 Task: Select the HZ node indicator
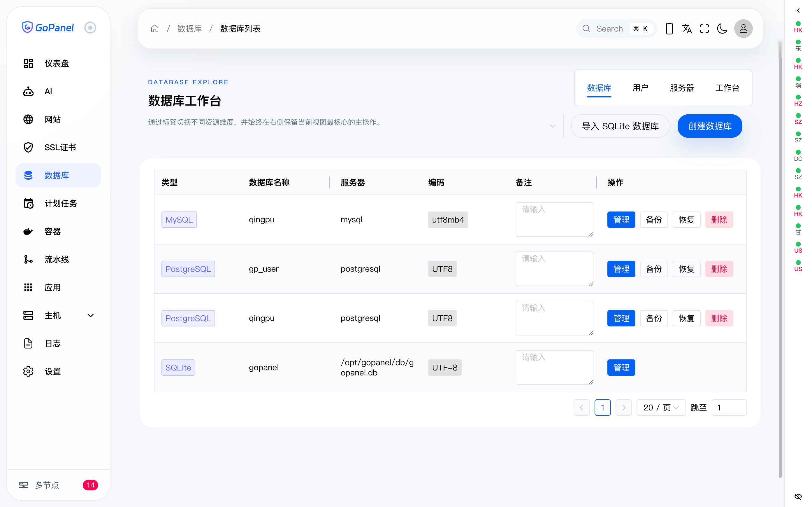(798, 100)
